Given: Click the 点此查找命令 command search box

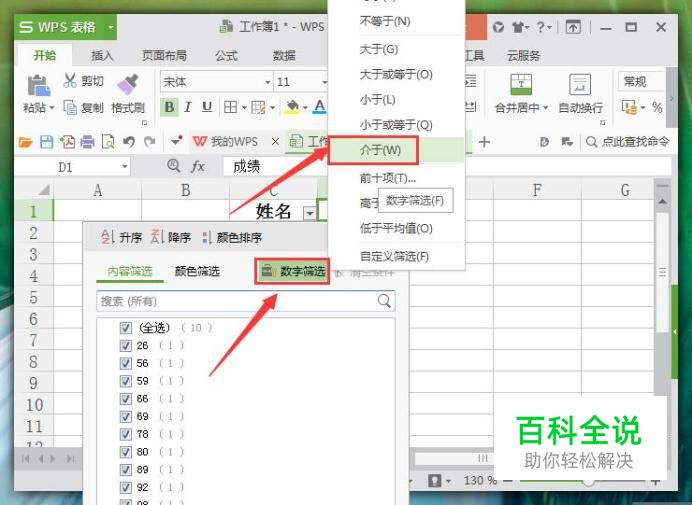Looking at the screenshot, I should [x=628, y=142].
